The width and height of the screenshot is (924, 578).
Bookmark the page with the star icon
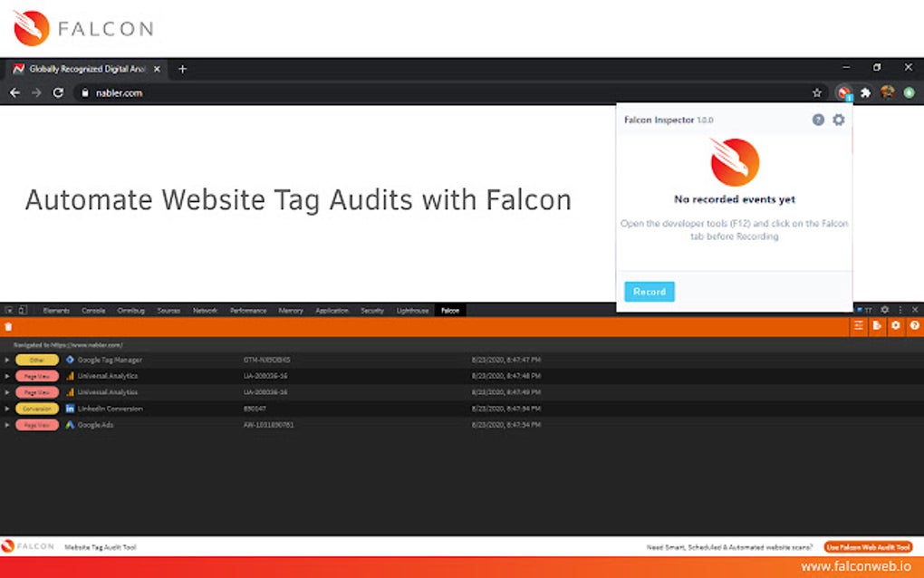[x=816, y=92]
